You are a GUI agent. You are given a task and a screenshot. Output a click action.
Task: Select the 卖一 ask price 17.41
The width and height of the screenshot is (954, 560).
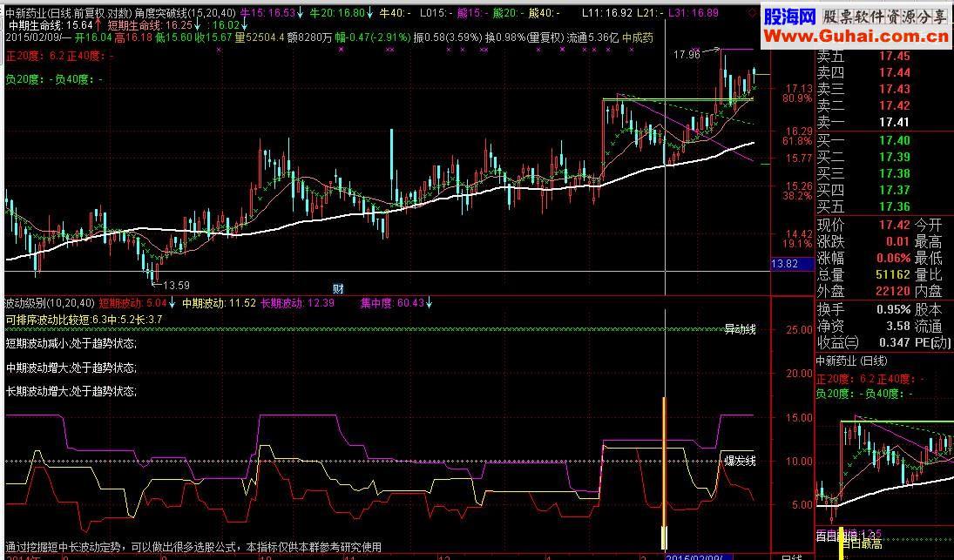coord(895,122)
